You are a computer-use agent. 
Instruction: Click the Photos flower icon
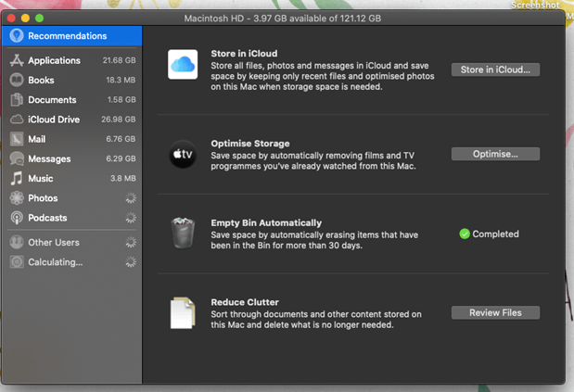(x=17, y=198)
